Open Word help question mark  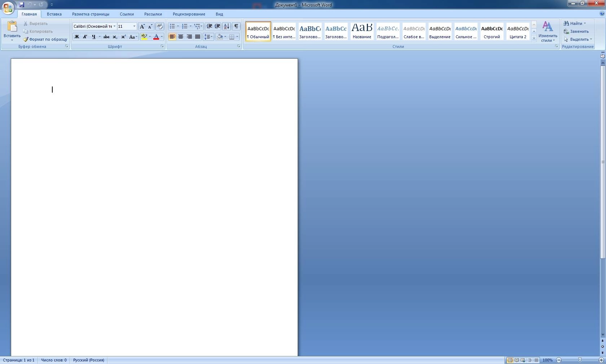[602, 14]
